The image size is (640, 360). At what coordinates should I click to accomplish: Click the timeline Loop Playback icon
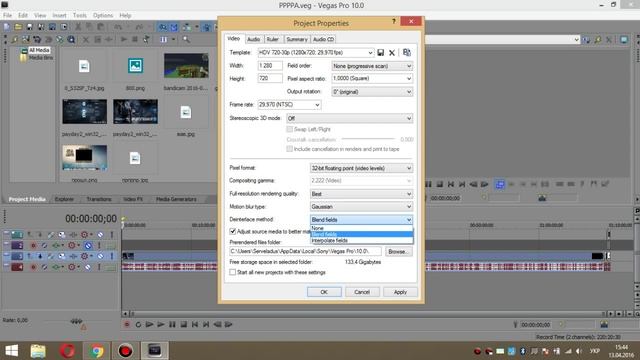[x=138, y=324]
